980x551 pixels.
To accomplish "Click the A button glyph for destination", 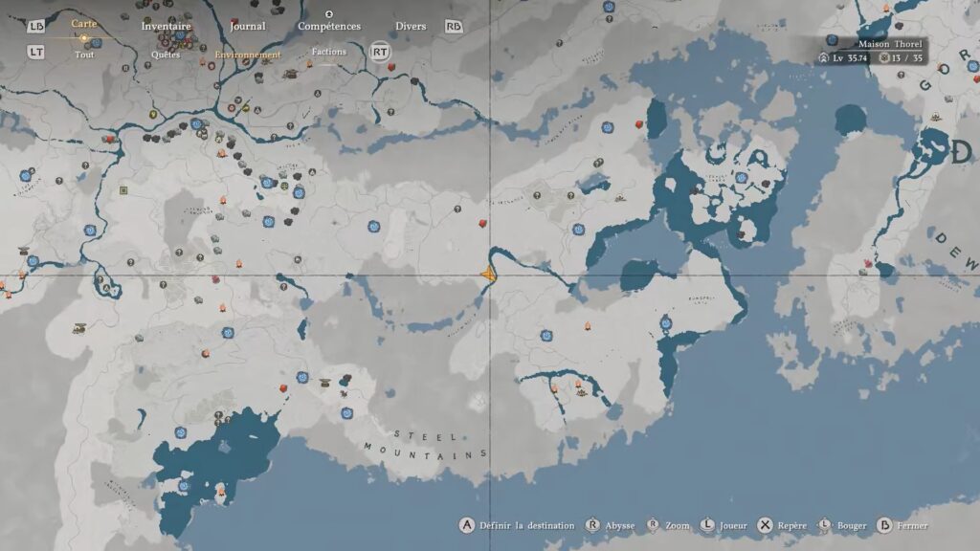I will point(467,525).
